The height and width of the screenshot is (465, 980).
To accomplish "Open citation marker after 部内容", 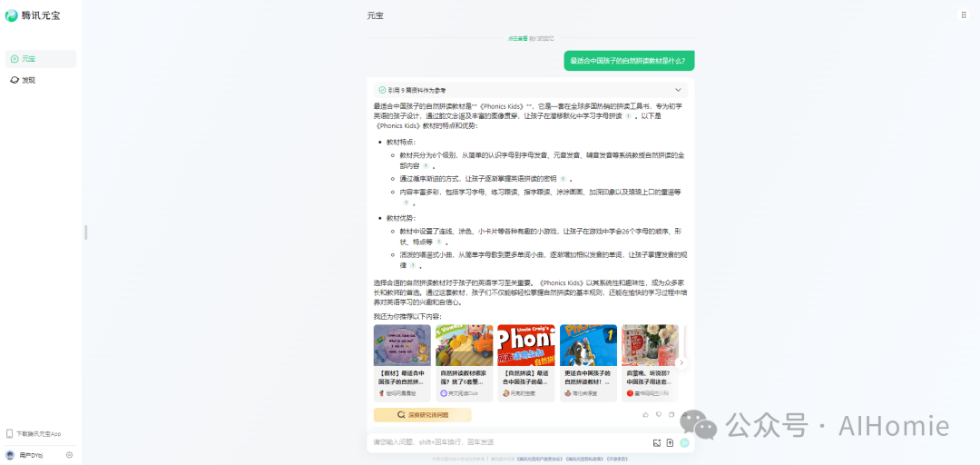I will tap(426, 166).
